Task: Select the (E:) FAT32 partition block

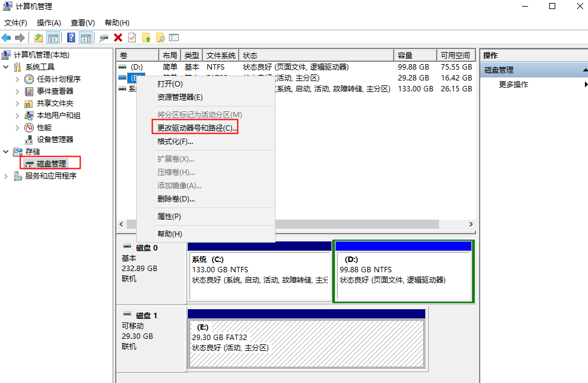Action: tap(306, 339)
